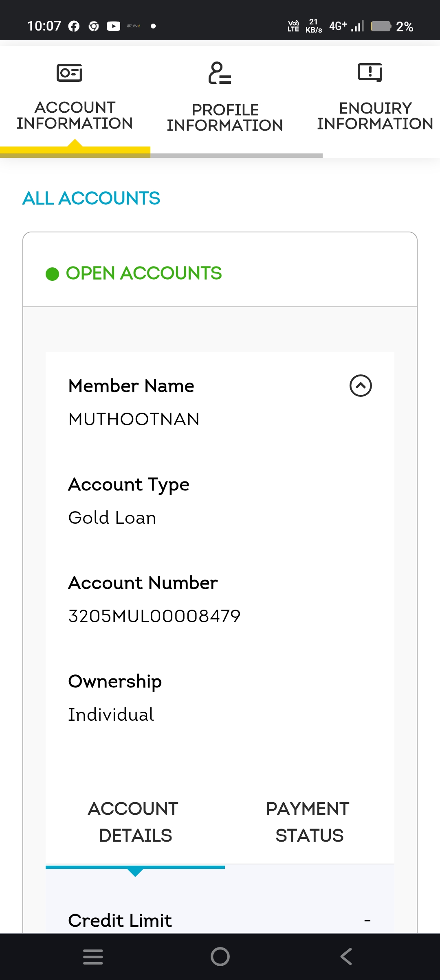Tap the YouTube notification icon in status bar
440x980 pixels.
[113, 26]
